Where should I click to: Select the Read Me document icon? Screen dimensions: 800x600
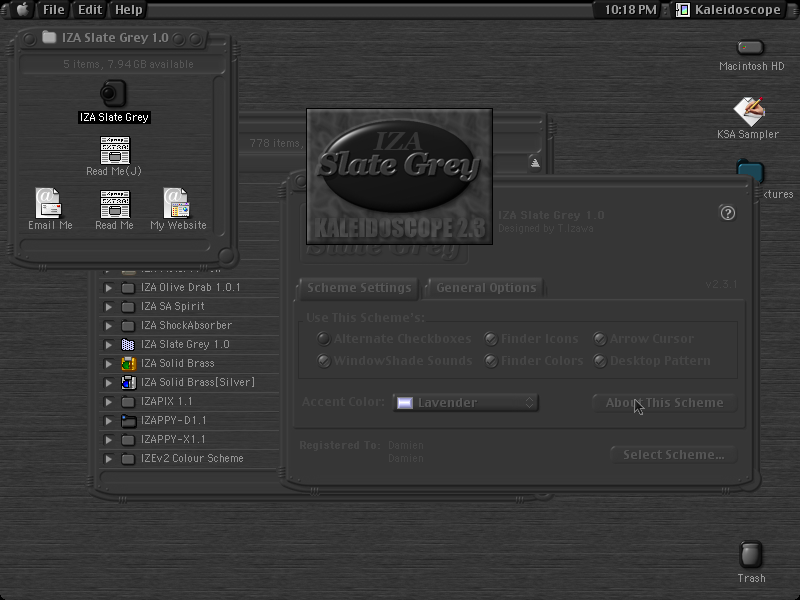(x=115, y=204)
